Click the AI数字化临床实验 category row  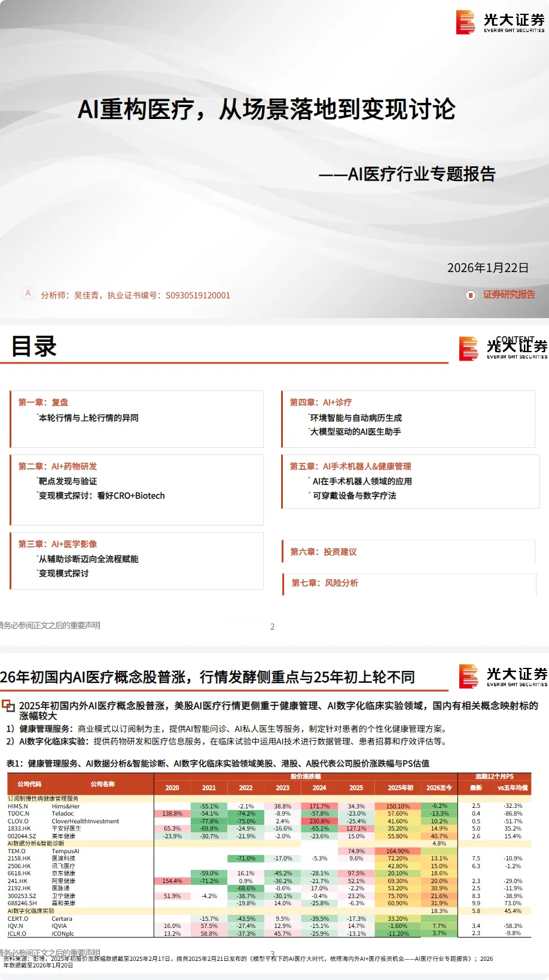click(31, 911)
